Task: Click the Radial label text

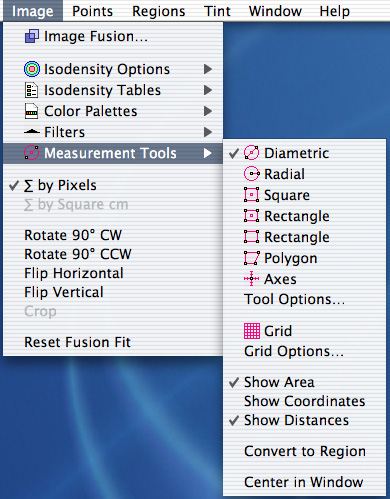Action: click(x=284, y=174)
